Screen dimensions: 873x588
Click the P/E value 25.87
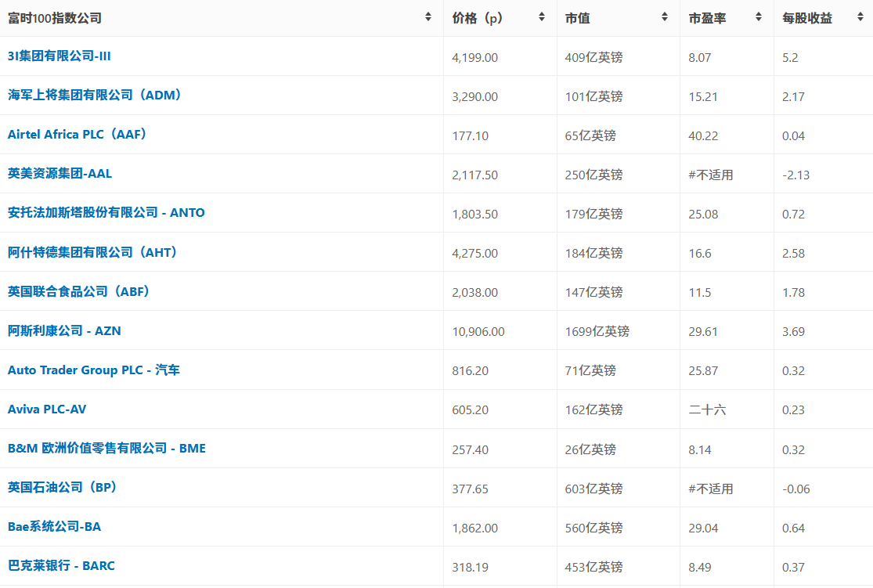coord(703,371)
